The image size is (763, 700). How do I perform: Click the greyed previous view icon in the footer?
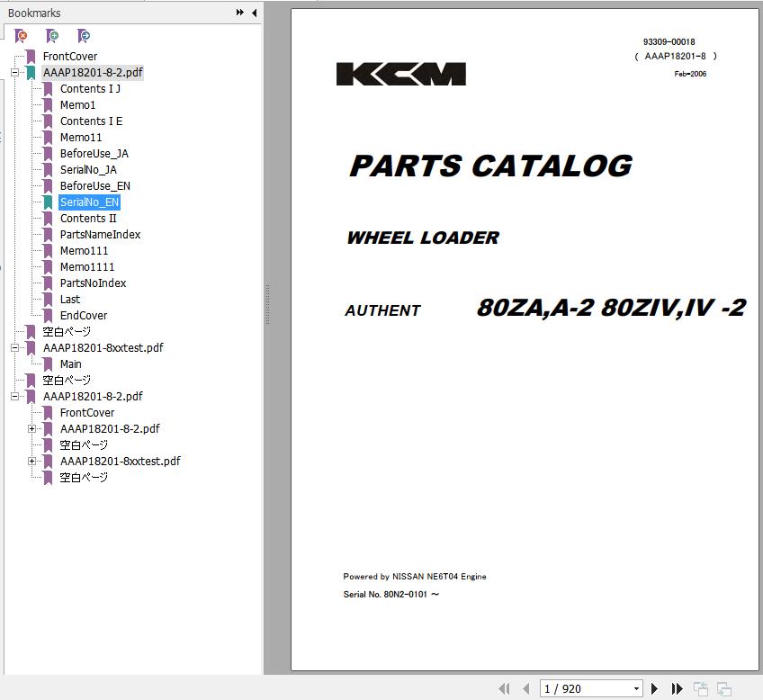[701, 689]
